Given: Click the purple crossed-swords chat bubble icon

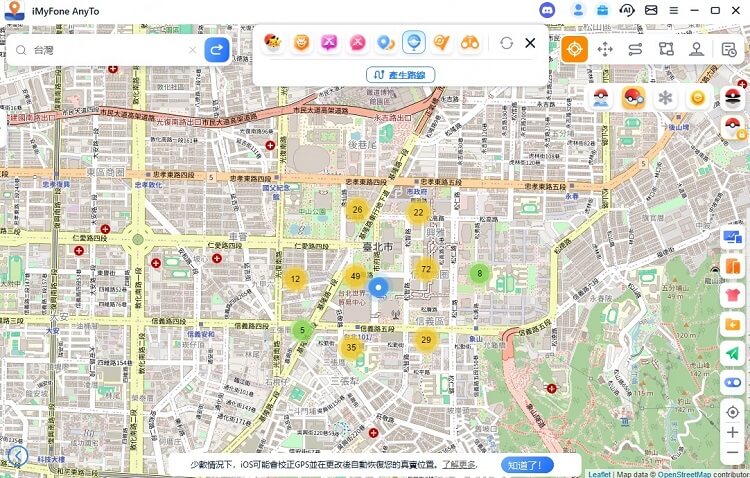Looking at the screenshot, I should tap(329, 43).
